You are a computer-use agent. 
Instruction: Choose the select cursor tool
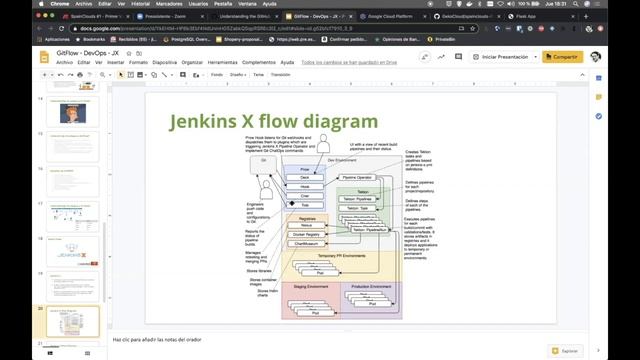pos(121,75)
